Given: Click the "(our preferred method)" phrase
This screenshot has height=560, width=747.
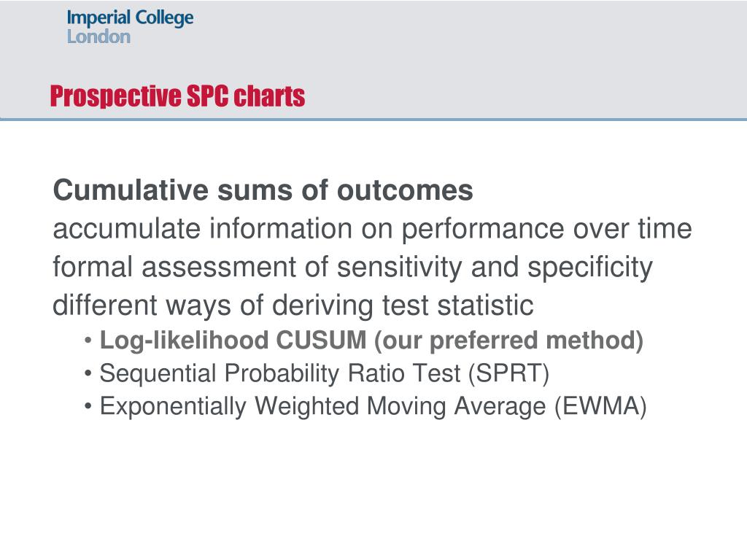Looking at the screenshot, I should (508, 341).
